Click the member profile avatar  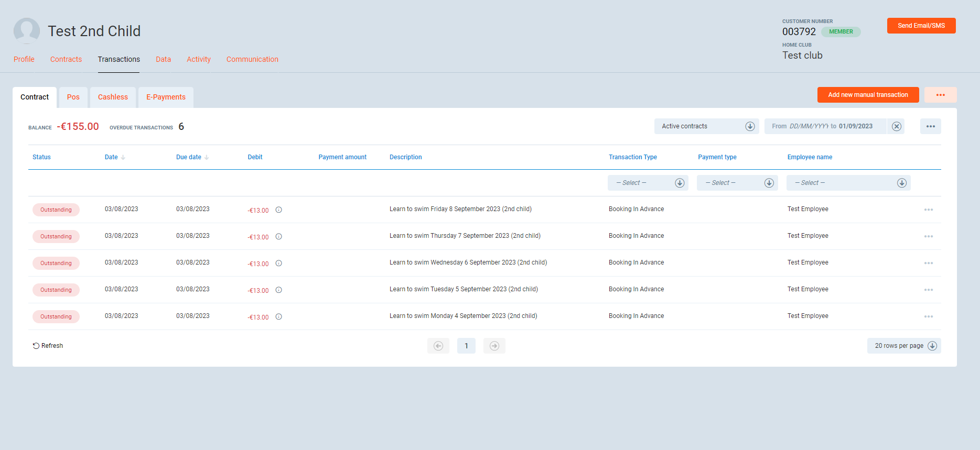[x=27, y=31]
